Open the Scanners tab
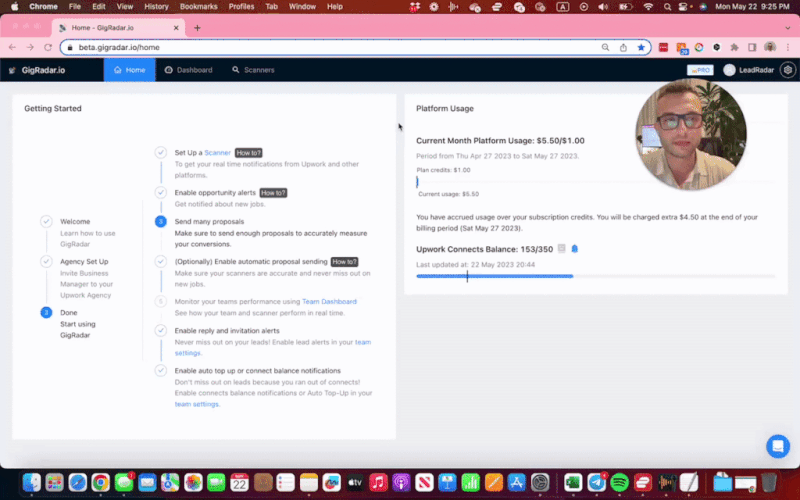This screenshot has width=800, height=500. (253, 70)
